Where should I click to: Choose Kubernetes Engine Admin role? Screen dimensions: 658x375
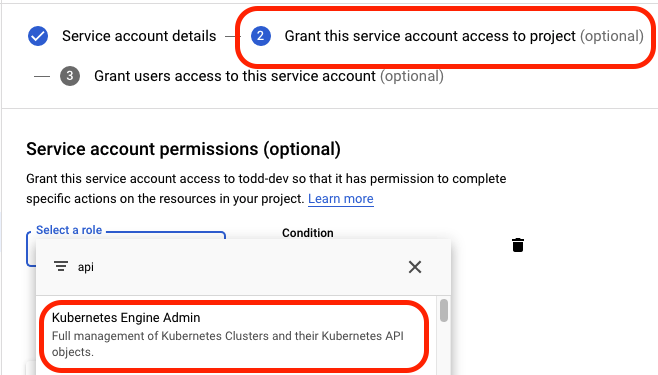point(234,335)
